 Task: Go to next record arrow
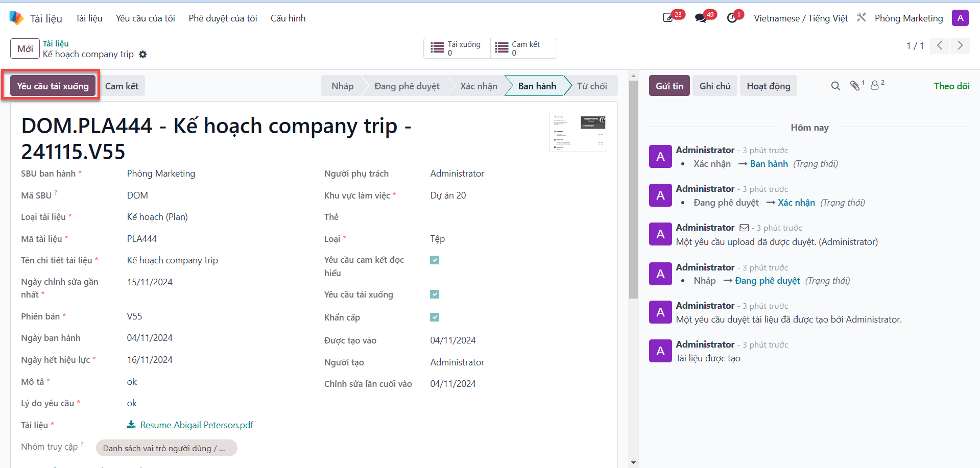click(x=960, y=46)
